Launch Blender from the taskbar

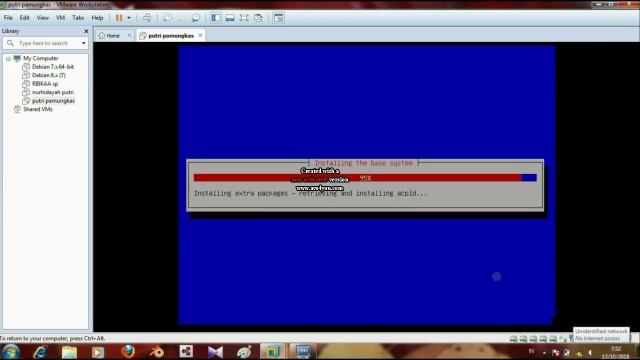(x=157, y=352)
